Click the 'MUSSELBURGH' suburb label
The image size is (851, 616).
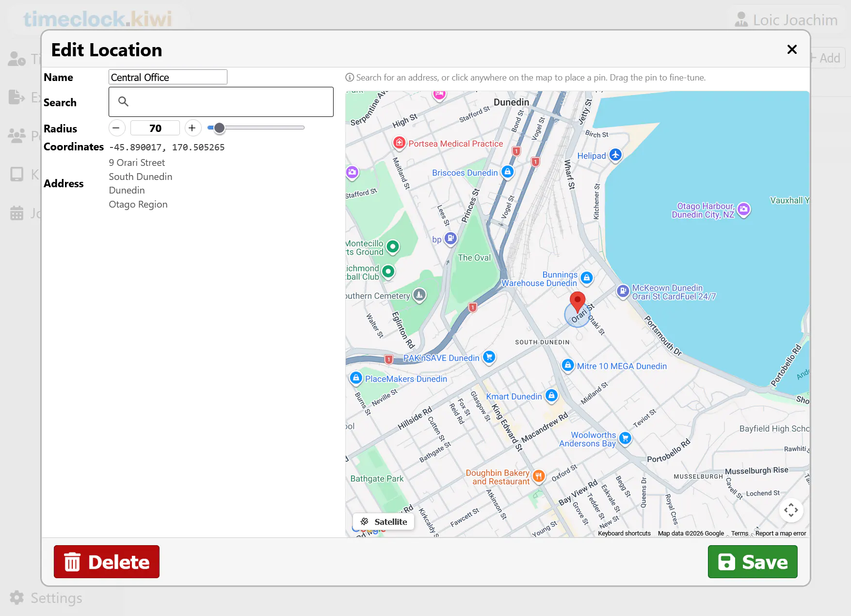pos(698,477)
